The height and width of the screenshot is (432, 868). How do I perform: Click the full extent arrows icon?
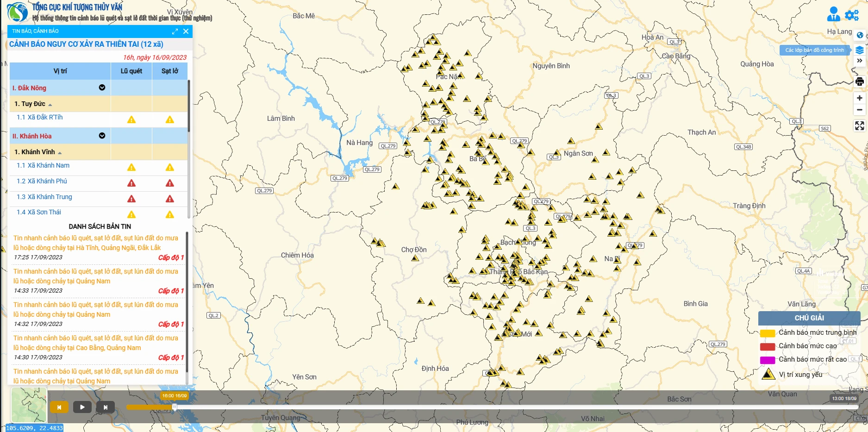[x=860, y=126]
